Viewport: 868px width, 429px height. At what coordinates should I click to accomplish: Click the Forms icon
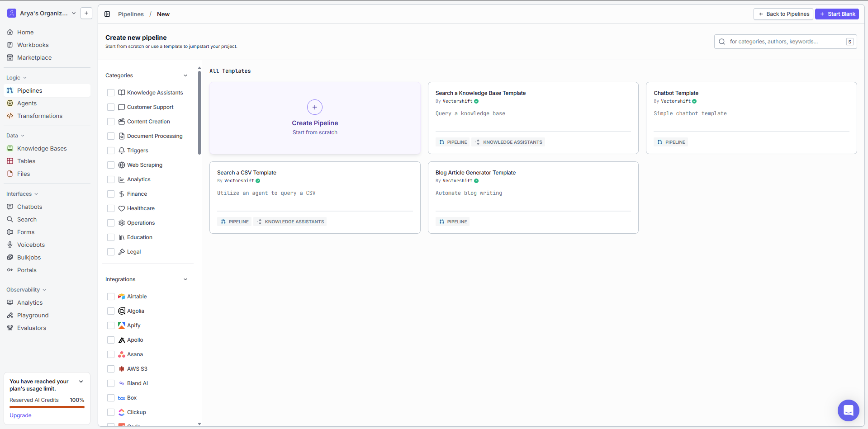10,232
